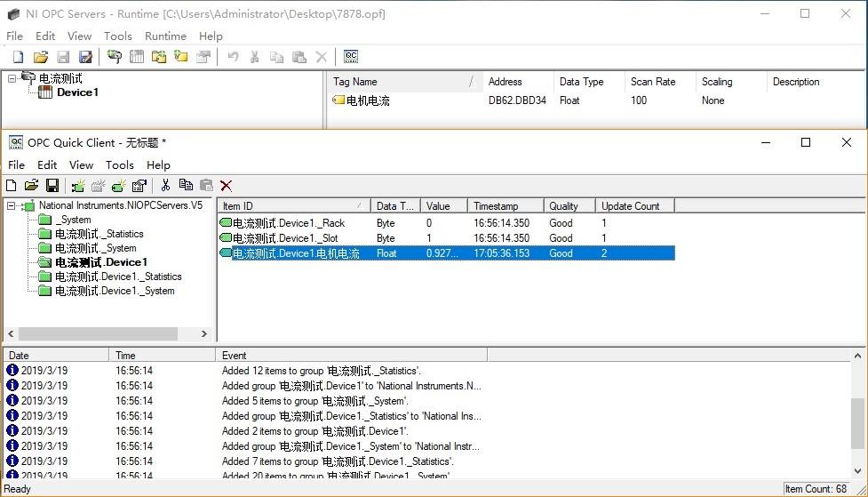868x497 pixels.
Task: Click Properties icon in Quick Client toolbar
Action: click(139, 186)
